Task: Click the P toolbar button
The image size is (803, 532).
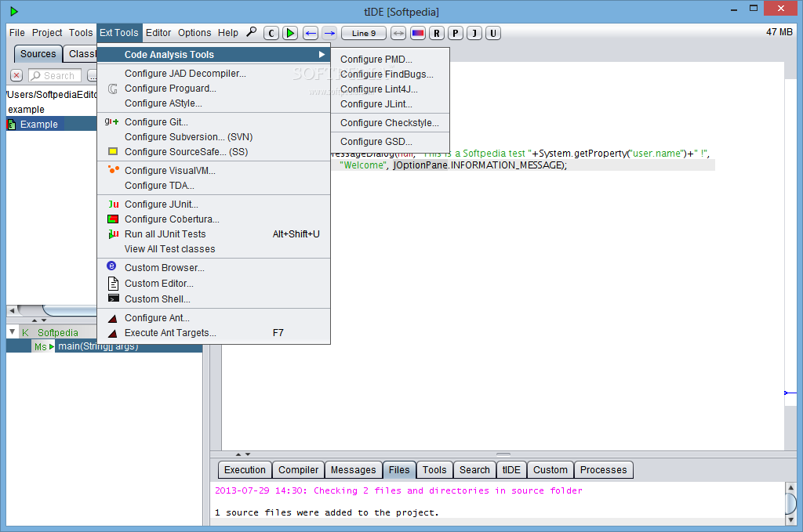Action: (456, 33)
